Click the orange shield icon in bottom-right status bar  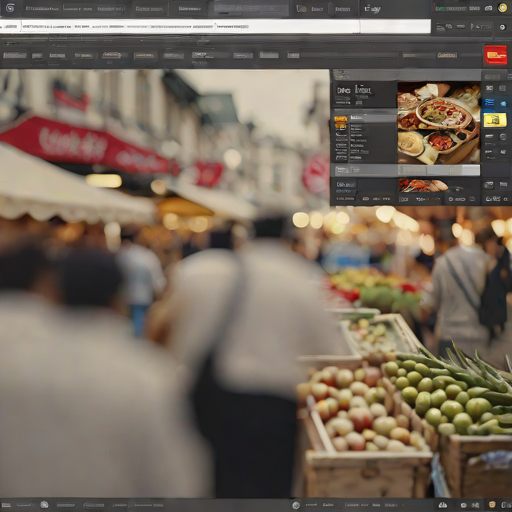tap(492, 505)
